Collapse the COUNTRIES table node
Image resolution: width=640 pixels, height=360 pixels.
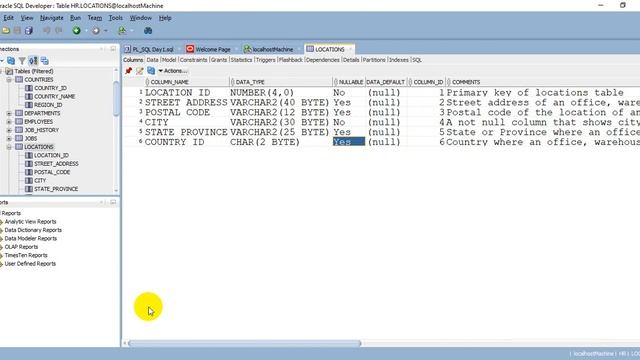[x=9, y=80]
